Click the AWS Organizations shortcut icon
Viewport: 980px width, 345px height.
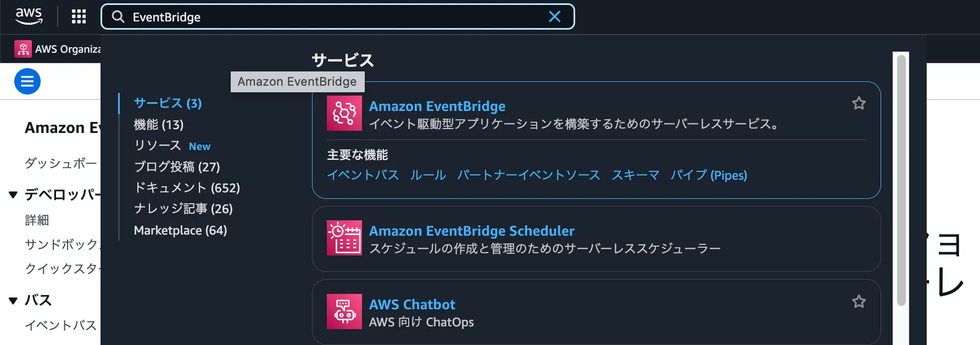tap(23, 49)
